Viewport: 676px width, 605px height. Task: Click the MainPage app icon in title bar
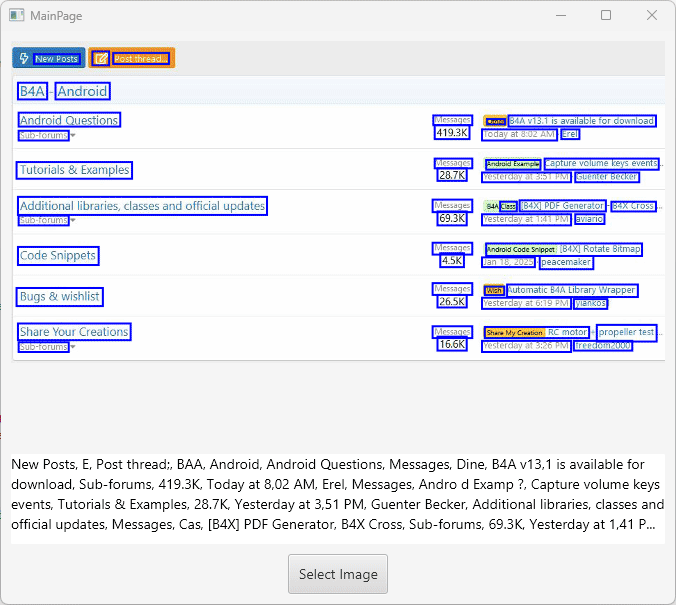pos(16,16)
